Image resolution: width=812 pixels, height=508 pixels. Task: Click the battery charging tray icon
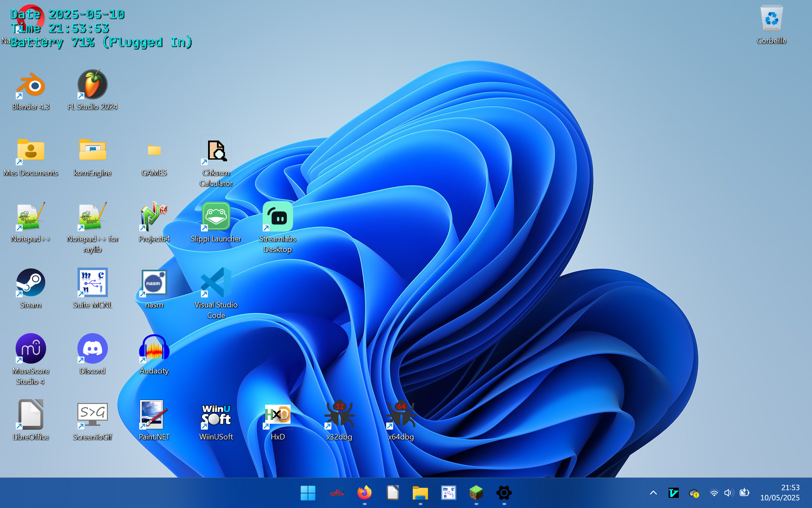(x=744, y=492)
